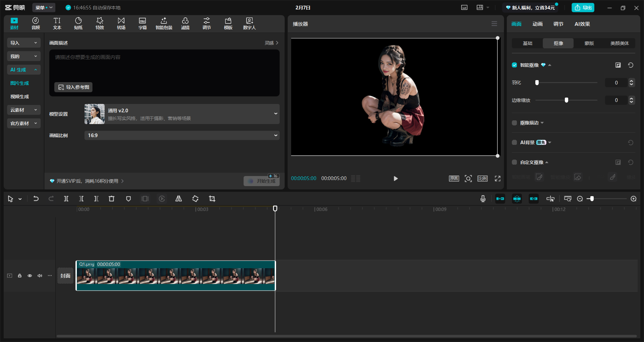Click the fullscreen player icon

pos(498,178)
